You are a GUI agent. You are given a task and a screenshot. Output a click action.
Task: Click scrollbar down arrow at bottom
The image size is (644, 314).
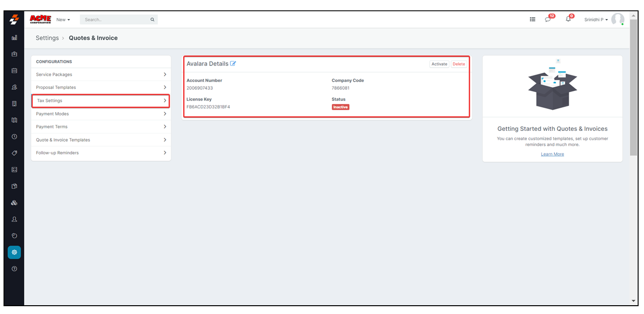[x=633, y=301]
